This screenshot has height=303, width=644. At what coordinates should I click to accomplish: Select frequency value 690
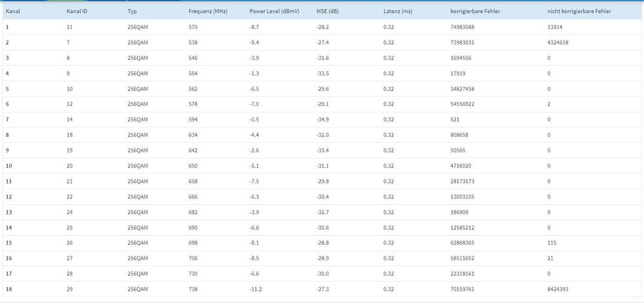(x=193, y=227)
